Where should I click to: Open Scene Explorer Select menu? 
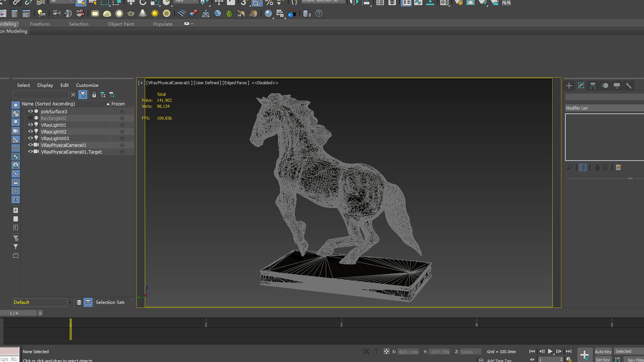23,85
